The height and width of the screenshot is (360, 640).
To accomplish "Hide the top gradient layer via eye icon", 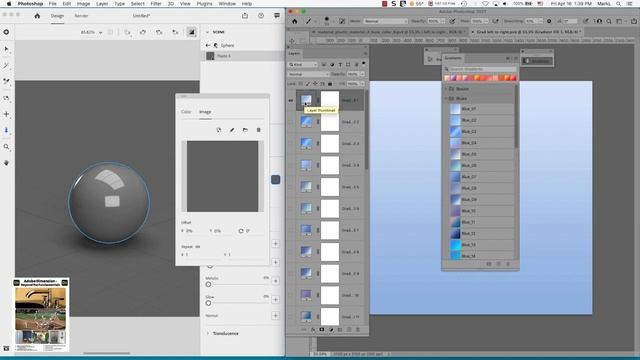I will coord(291,100).
